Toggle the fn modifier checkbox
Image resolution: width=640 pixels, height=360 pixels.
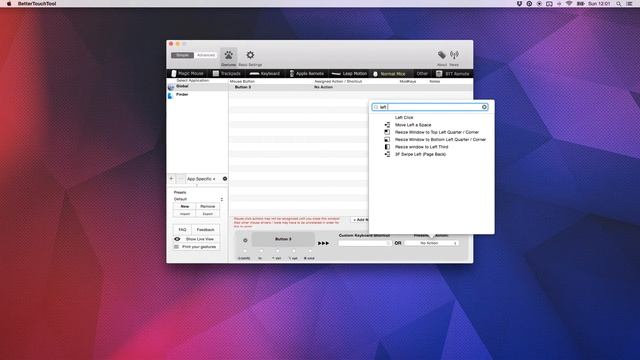tap(261, 251)
